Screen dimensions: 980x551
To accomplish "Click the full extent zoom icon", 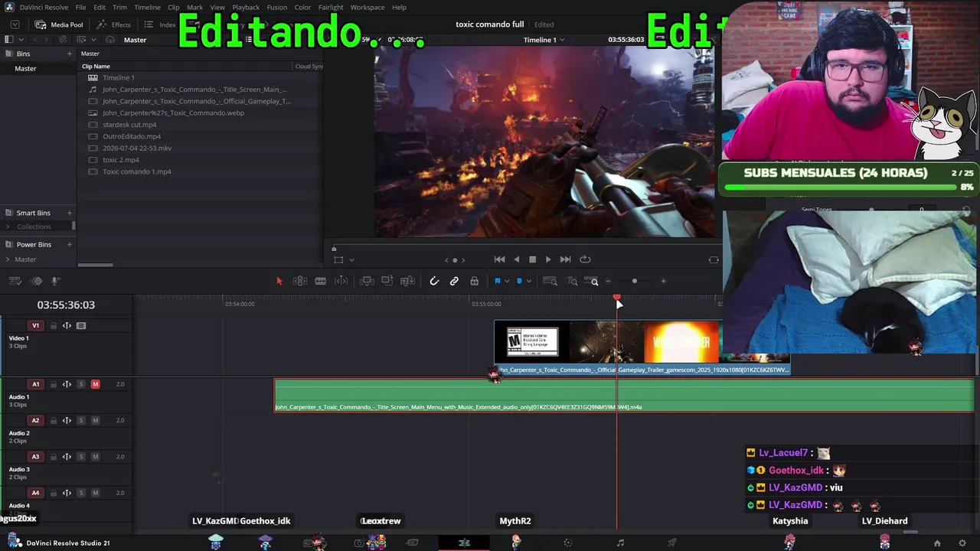I will tap(550, 282).
